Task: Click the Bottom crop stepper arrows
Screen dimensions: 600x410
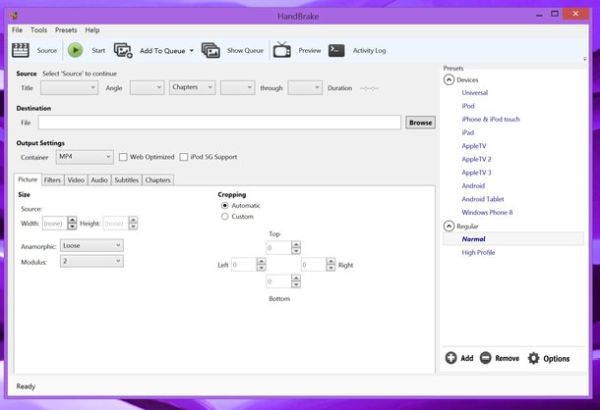Action: (x=296, y=281)
